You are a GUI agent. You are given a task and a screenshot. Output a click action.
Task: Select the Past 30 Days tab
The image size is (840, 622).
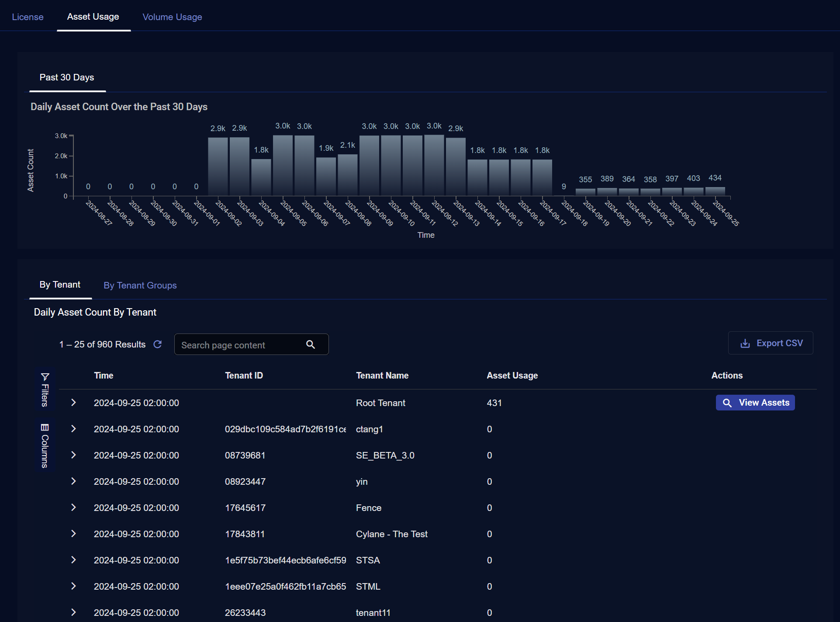(67, 77)
